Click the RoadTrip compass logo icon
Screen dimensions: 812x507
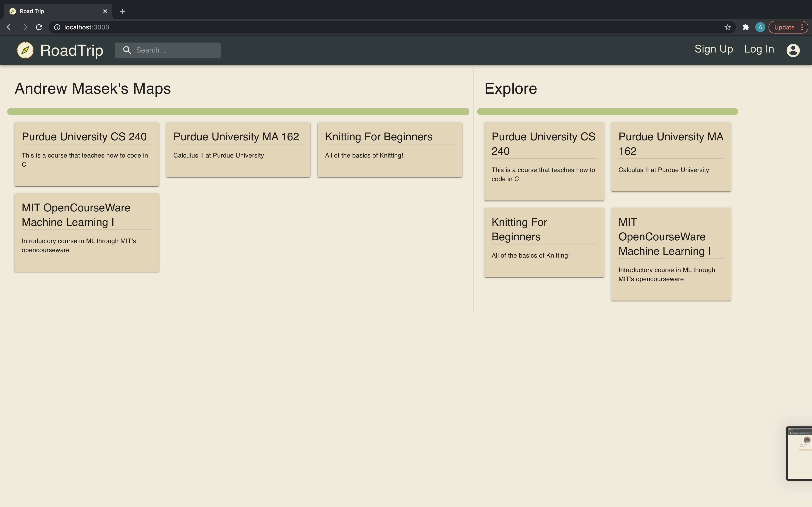coord(25,50)
